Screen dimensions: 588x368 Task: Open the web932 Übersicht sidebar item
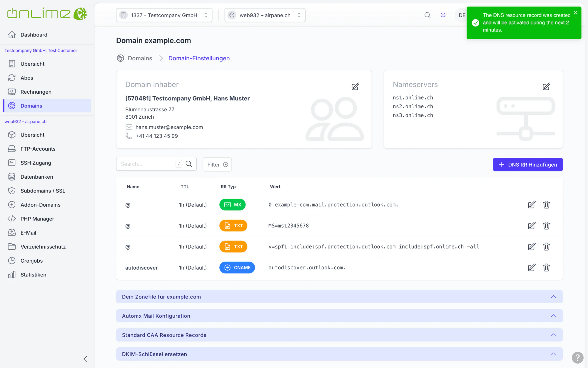pyautogui.click(x=47, y=135)
